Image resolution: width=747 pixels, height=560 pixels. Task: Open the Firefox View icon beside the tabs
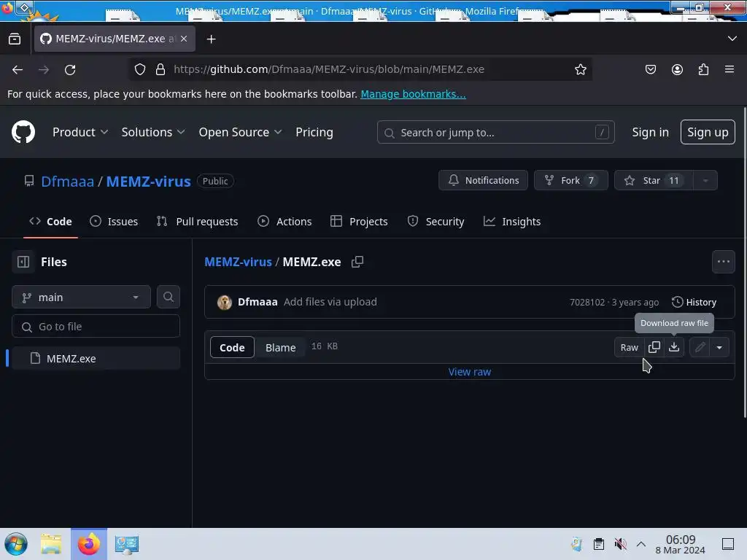15,39
